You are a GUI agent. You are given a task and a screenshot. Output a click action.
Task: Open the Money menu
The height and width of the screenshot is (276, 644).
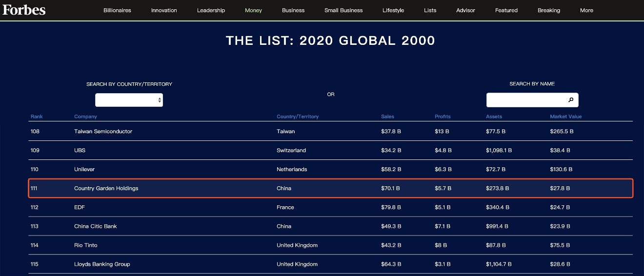tap(253, 10)
